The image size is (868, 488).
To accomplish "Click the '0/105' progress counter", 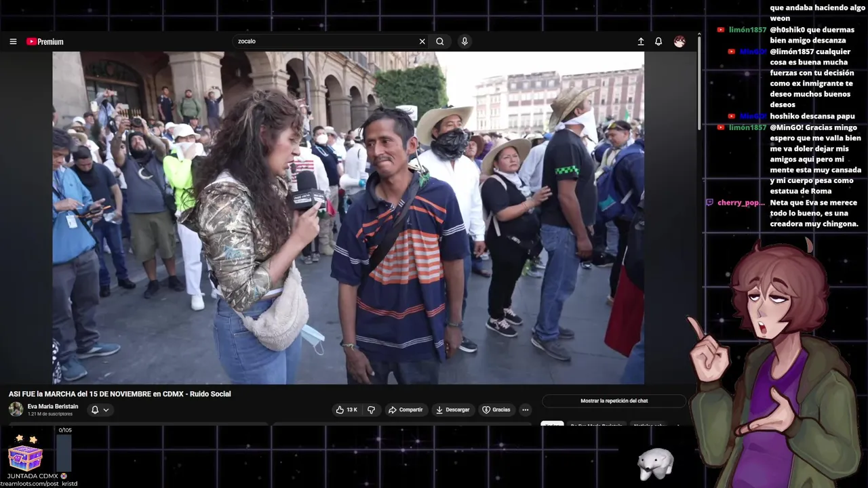I will click(x=65, y=430).
